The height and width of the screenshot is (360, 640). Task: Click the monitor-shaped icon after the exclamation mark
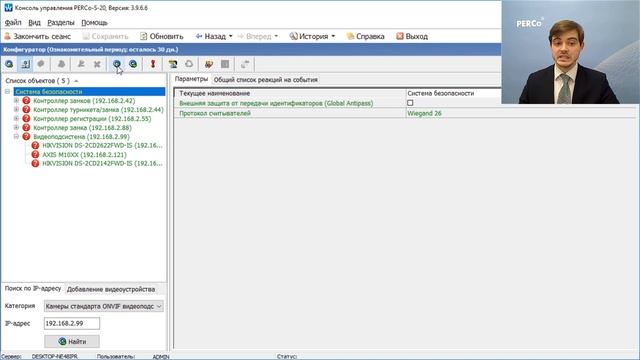pos(173,64)
